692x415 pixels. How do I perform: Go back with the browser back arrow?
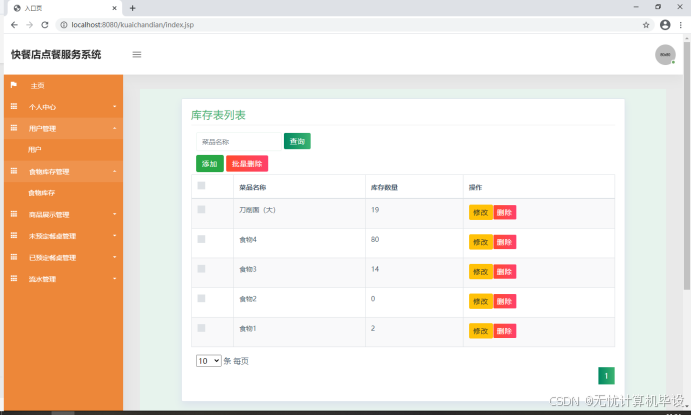click(14, 25)
